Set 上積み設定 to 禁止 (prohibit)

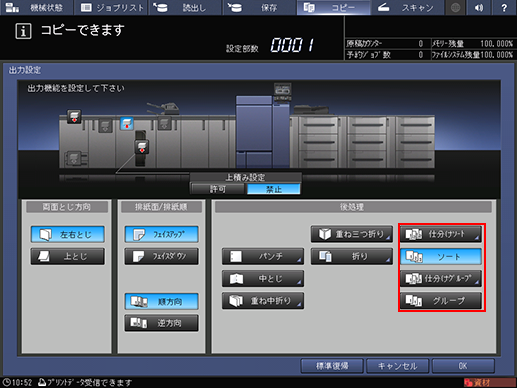tap(274, 189)
